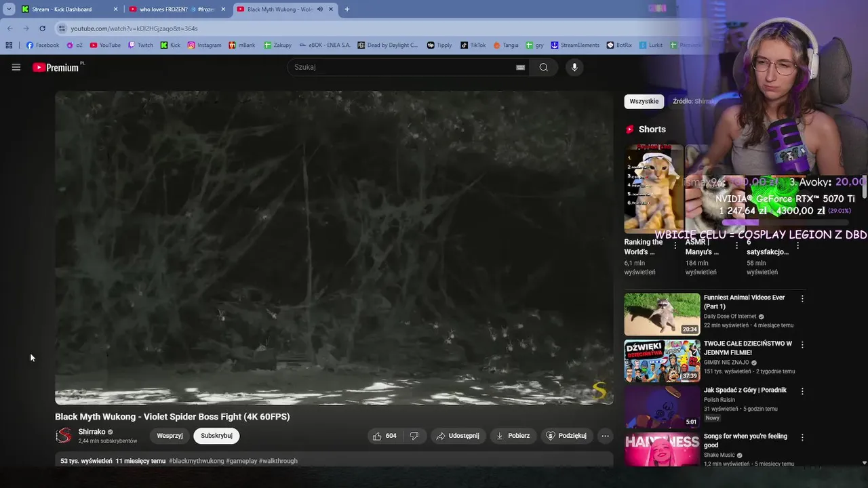Open options for Jak Spadać z Góry video

click(802, 391)
